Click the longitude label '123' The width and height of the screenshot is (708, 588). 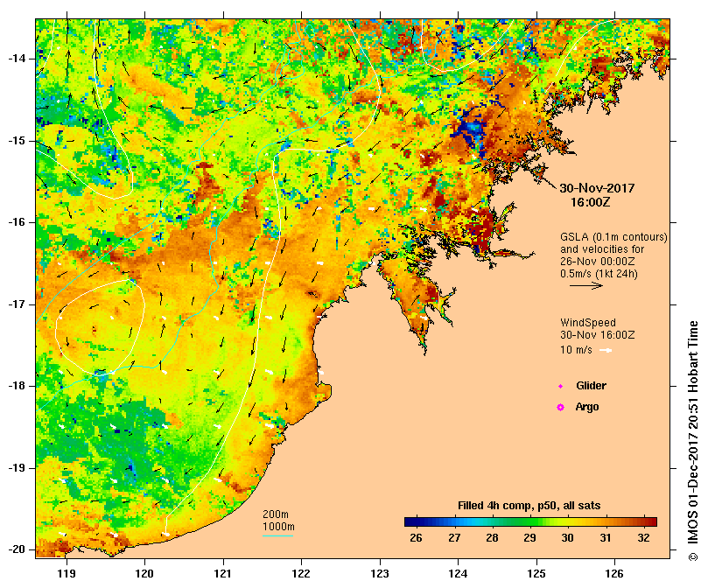click(380, 573)
